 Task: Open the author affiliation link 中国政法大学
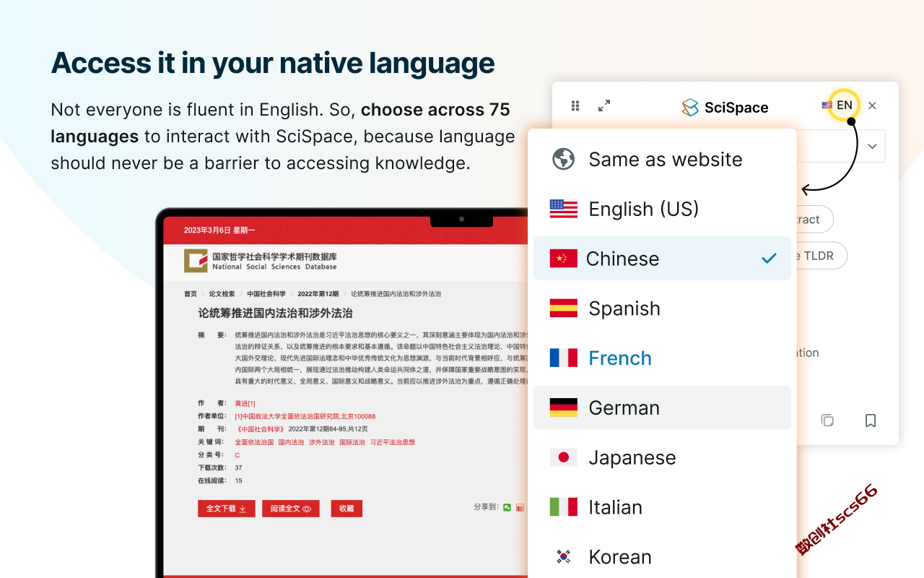point(305,416)
